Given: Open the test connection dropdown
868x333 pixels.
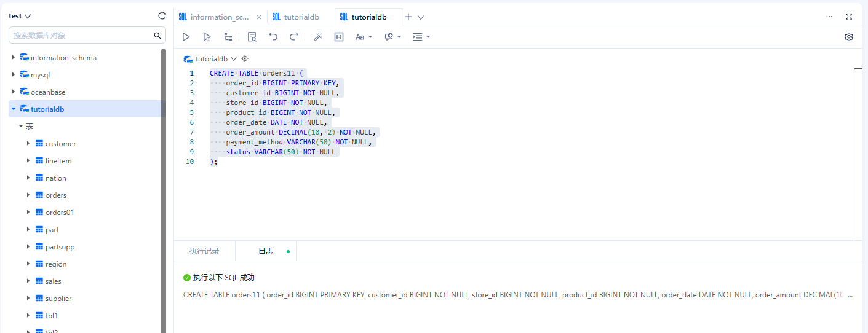Looking at the screenshot, I should pos(20,16).
